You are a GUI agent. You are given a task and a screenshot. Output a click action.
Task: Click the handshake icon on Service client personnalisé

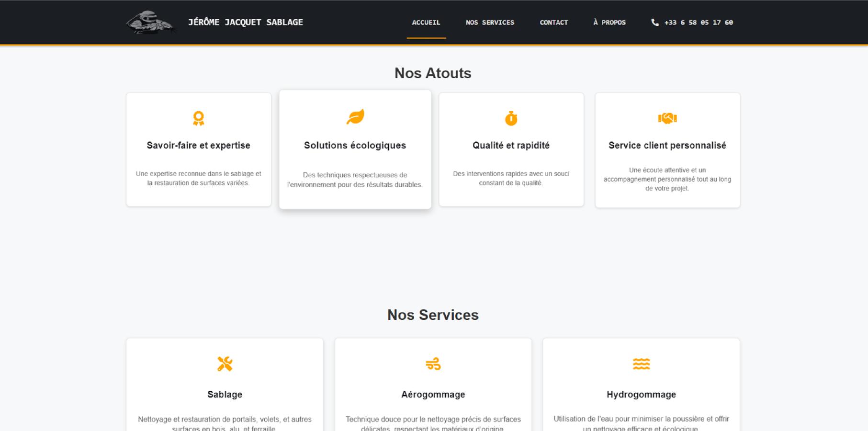click(x=667, y=118)
